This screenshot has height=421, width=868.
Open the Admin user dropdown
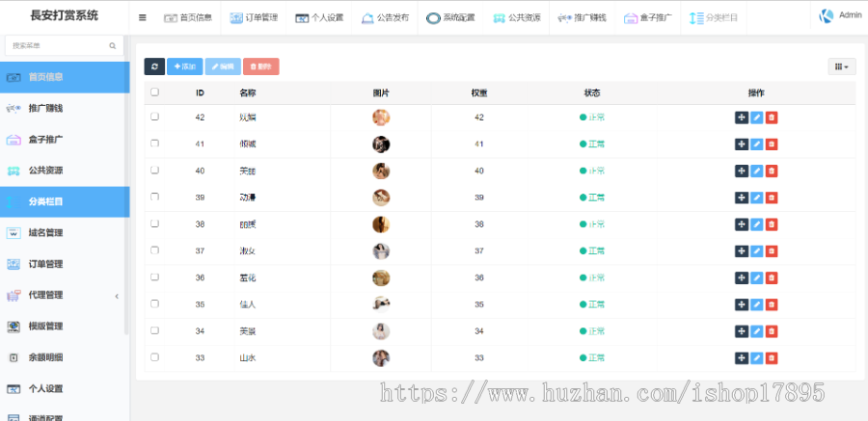(840, 15)
